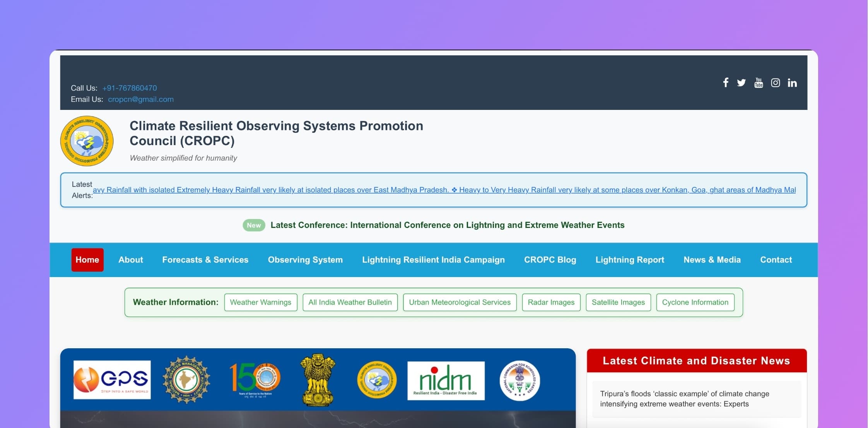868x428 pixels.
Task: Open the Facebook social icon
Action: 726,83
